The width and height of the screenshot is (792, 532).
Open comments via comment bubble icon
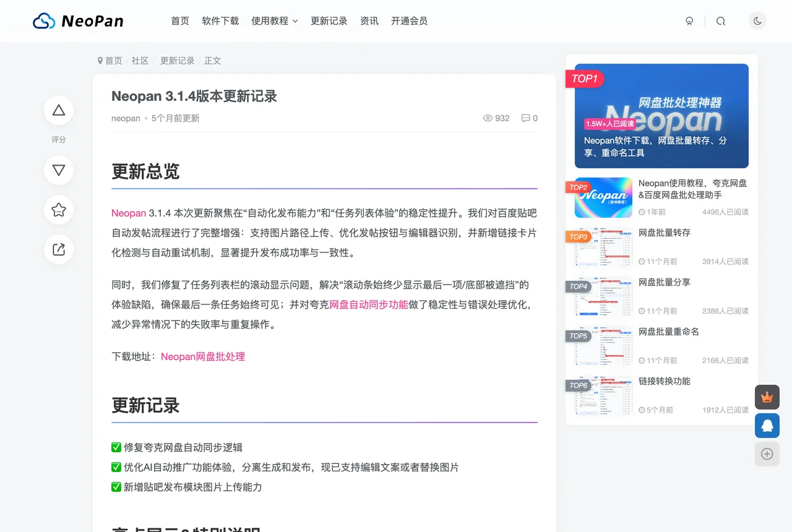pos(525,118)
